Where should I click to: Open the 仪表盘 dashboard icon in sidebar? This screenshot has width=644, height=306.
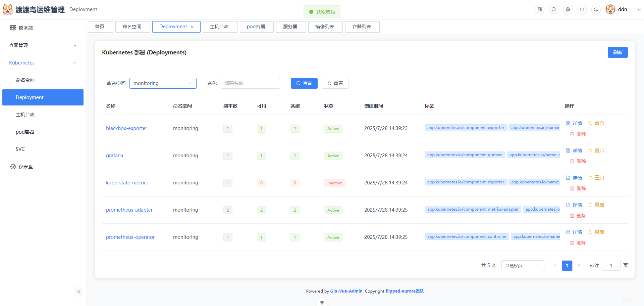pos(13,167)
